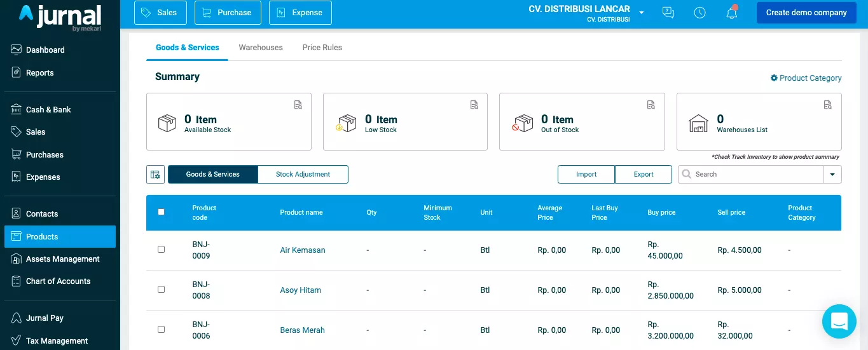Viewport: 868px width, 350px height.
Task: Click the Product name column header
Action: coord(301,213)
